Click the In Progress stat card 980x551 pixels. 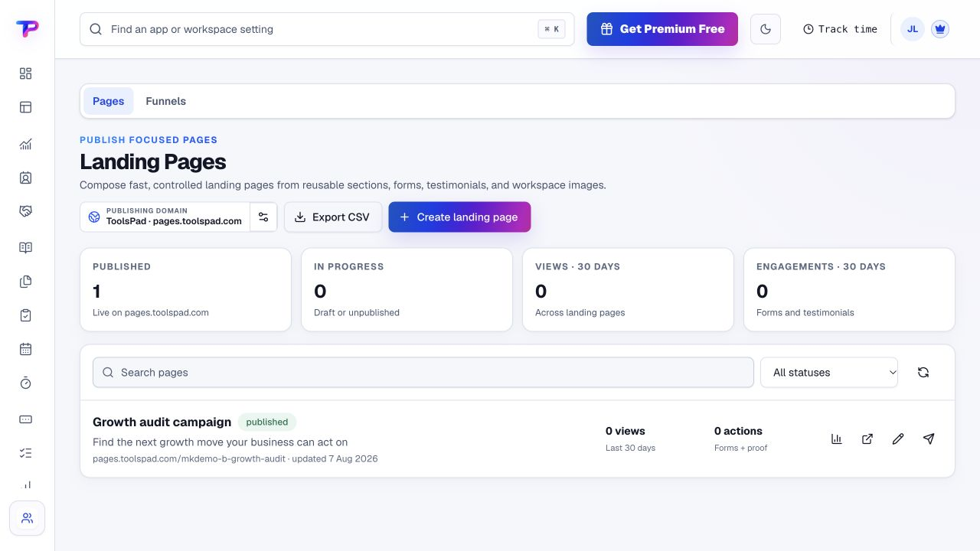coord(407,290)
